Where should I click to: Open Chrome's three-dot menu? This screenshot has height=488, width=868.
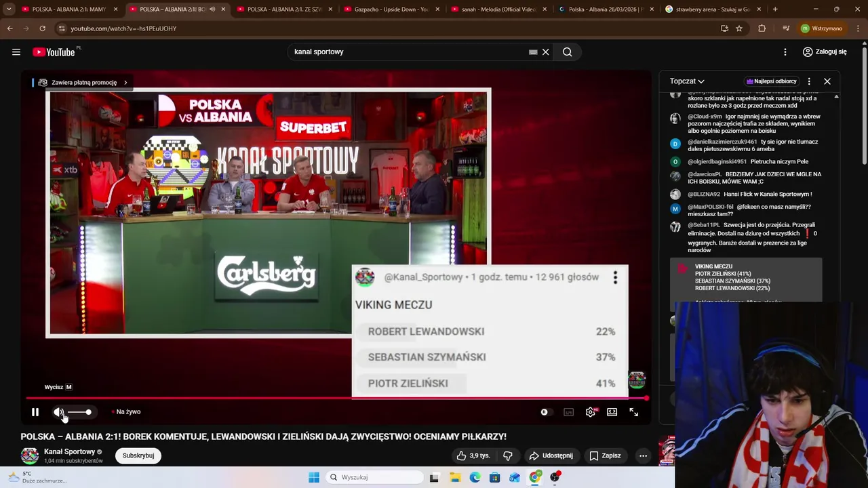click(x=858, y=28)
